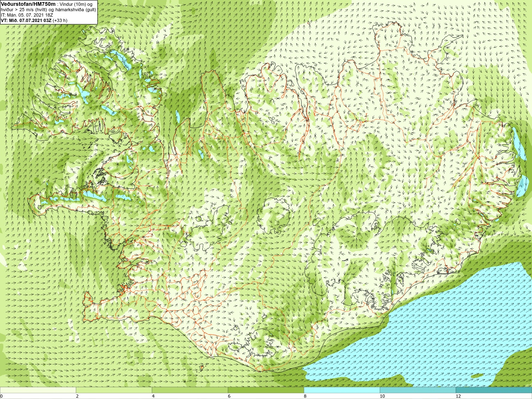
Task: Click the VT: Mið. 07.07.2021 03Z line
Action: pyautogui.click(x=26, y=20)
